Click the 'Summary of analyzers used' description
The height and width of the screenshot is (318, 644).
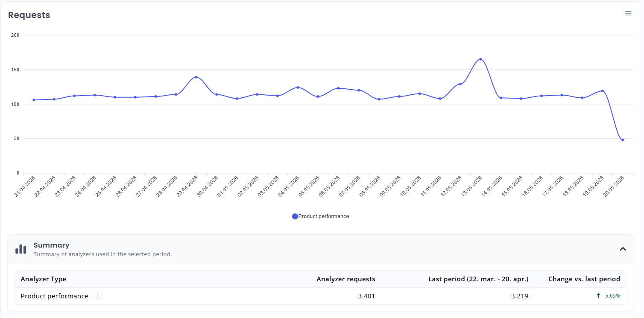102,254
